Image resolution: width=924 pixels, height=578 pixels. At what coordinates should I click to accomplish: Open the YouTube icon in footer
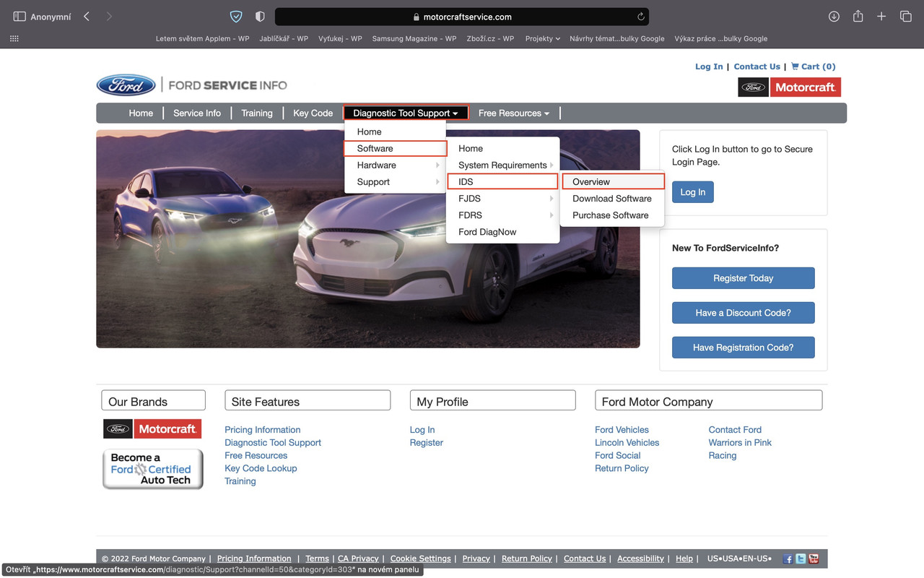[x=814, y=558]
